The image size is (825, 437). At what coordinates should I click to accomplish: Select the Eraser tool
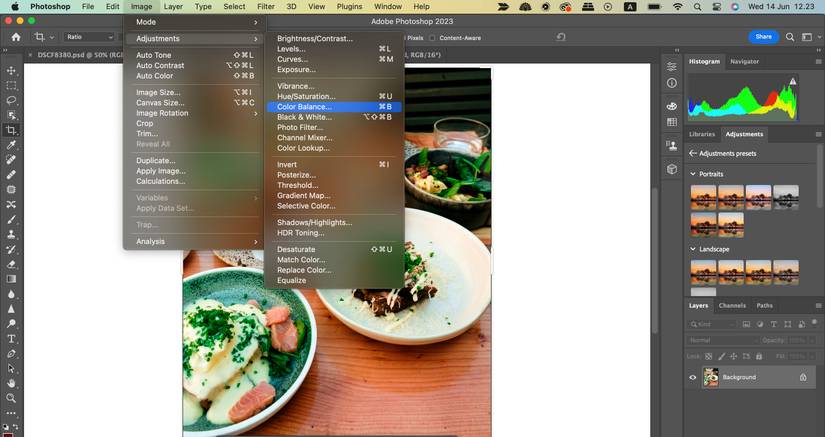click(11, 265)
